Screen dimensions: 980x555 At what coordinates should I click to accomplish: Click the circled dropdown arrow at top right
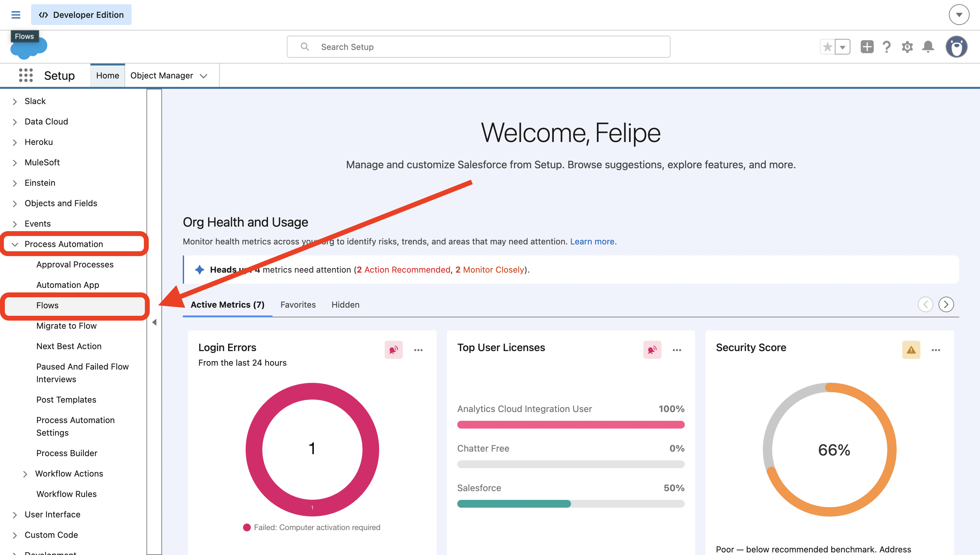(959, 15)
